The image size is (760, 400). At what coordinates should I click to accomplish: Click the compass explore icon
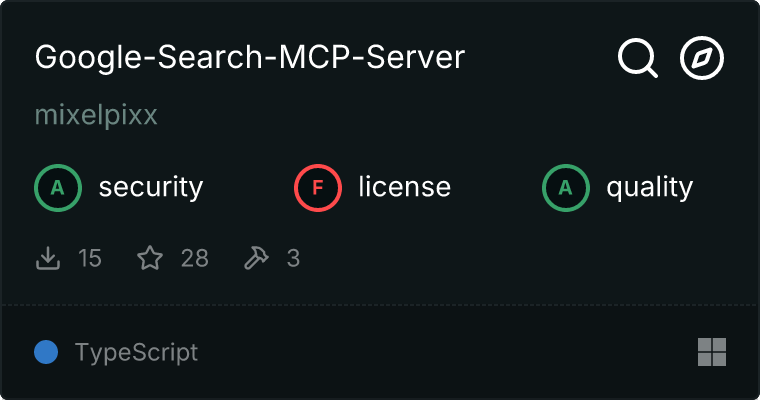point(702,59)
